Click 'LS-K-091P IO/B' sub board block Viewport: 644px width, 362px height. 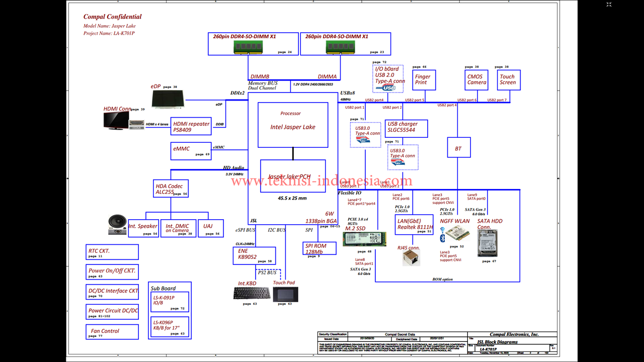(170, 302)
